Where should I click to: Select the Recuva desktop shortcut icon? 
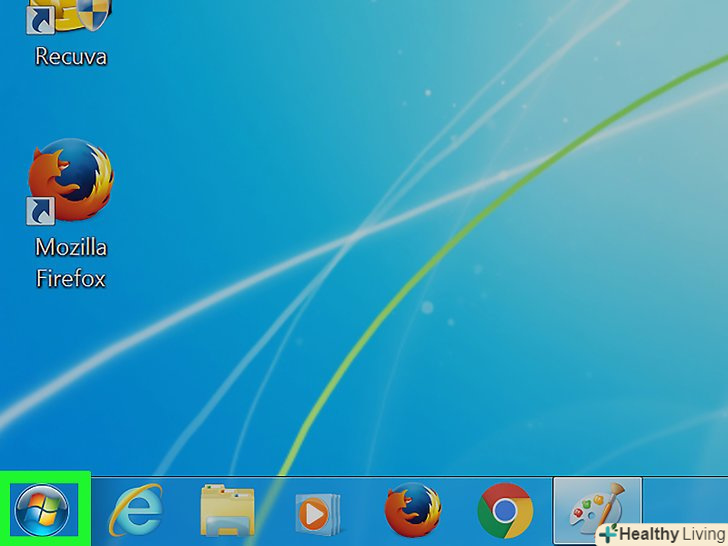[x=69, y=17]
